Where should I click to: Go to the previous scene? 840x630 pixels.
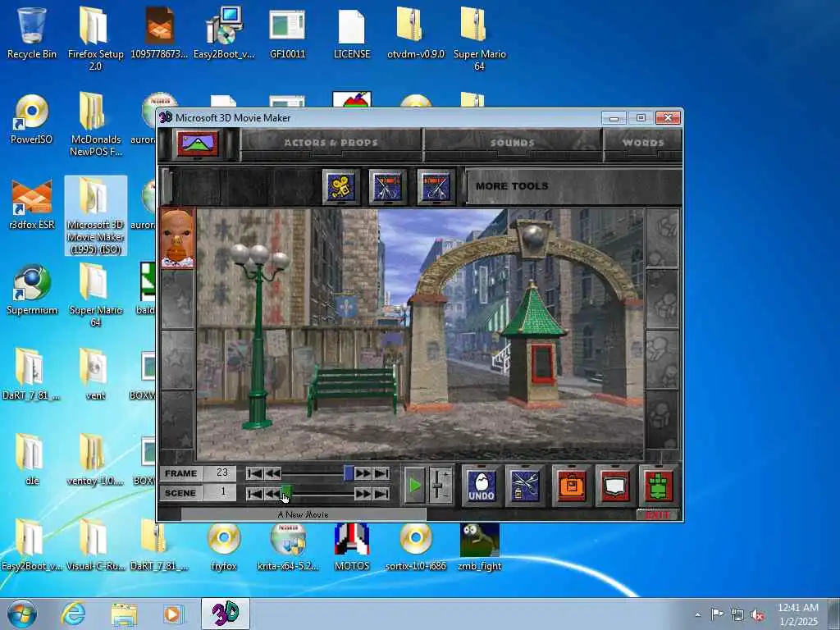[x=272, y=493]
